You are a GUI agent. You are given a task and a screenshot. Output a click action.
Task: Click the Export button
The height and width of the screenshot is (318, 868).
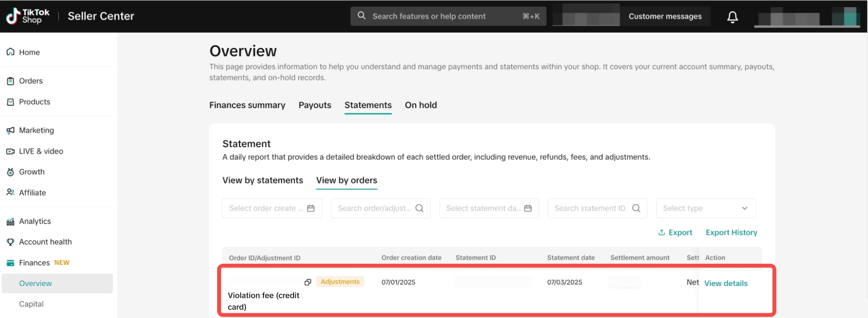(675, 233)
